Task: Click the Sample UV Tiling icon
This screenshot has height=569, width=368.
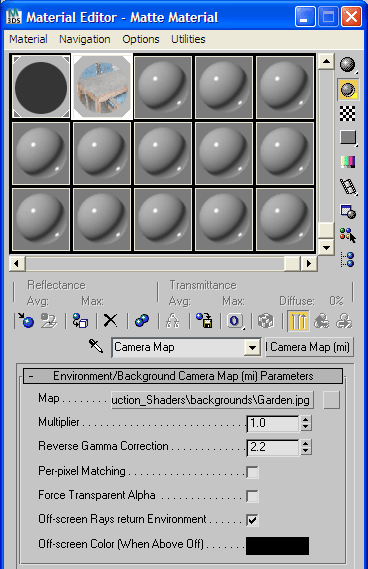Action: pos(348,138)
